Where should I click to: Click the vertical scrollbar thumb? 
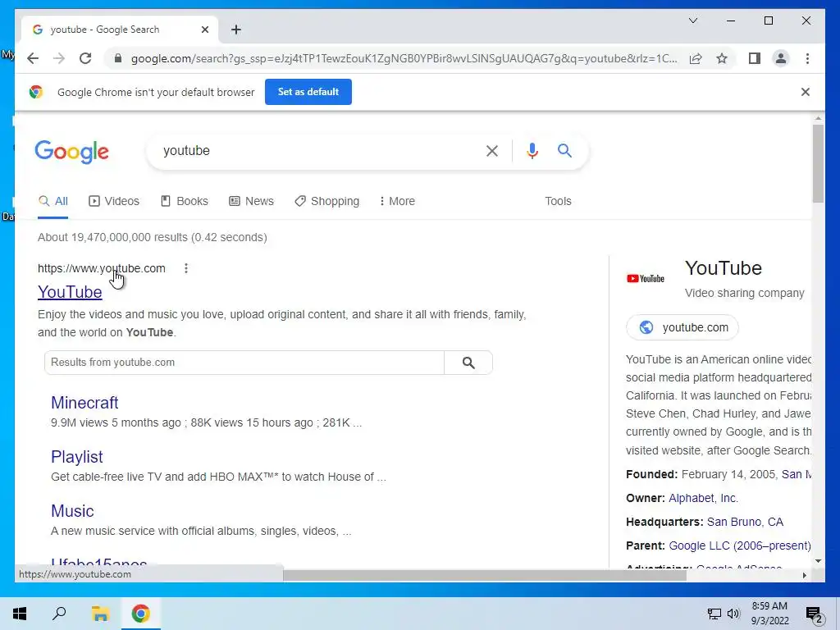[x=818, y=163]
